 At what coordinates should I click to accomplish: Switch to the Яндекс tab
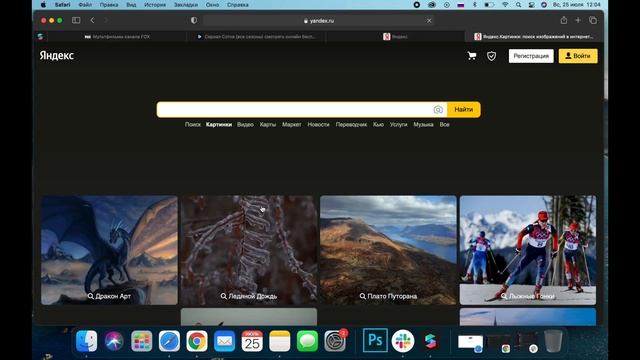pos(395,37)
